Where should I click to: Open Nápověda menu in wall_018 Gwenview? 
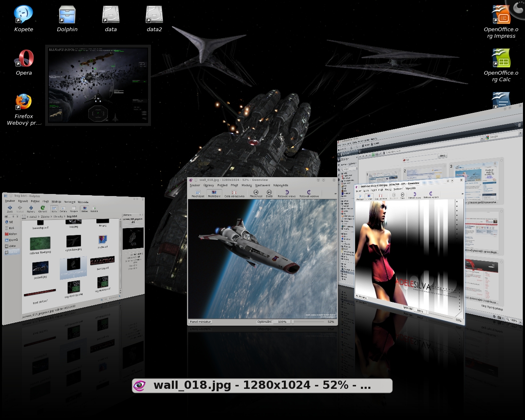tap(281, 185)
